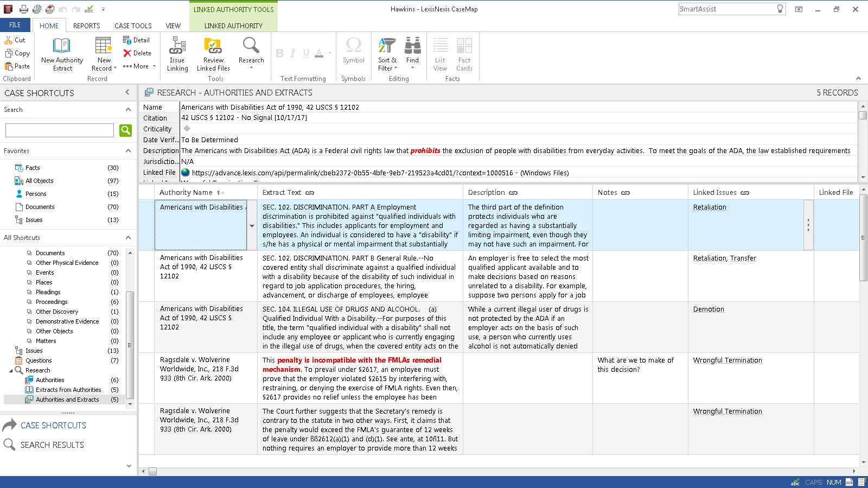This screenshot has height=488, width=868.
Task: Open the Documents favorite shortcut
Action: 40,207
